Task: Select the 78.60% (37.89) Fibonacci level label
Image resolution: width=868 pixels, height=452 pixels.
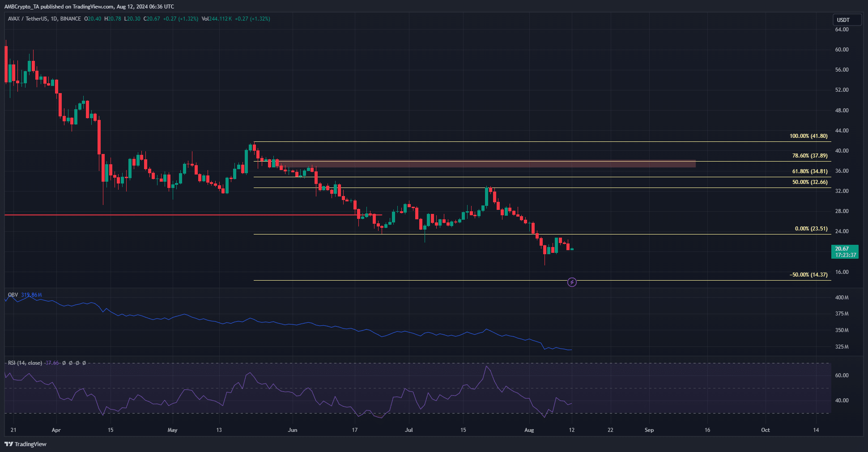Action: [x=810, y=156]
